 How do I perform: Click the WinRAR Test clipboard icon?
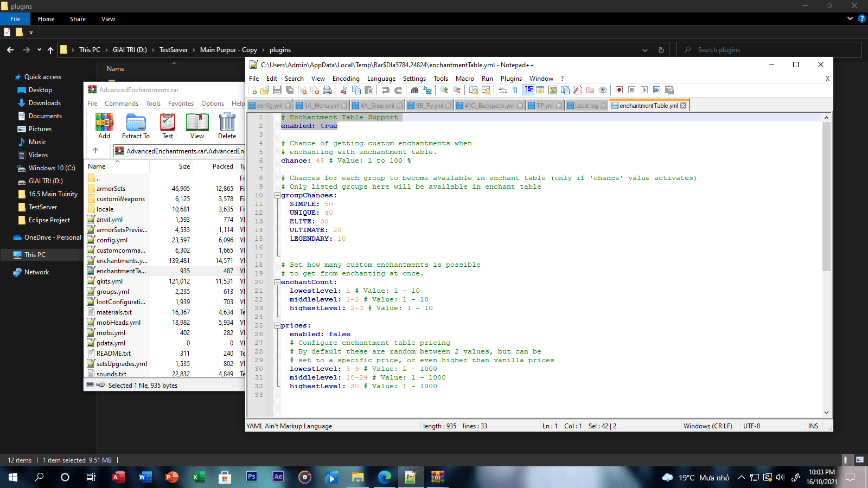coord(168,126)
